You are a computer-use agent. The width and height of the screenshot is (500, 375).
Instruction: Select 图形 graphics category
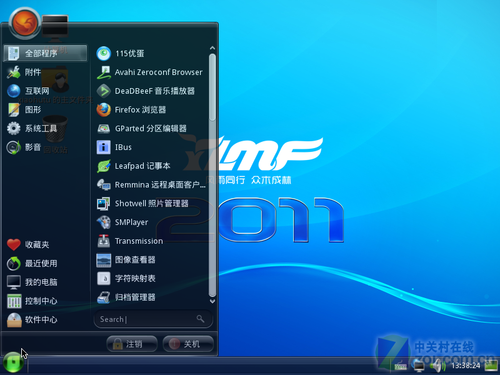[x=23, y=110]
